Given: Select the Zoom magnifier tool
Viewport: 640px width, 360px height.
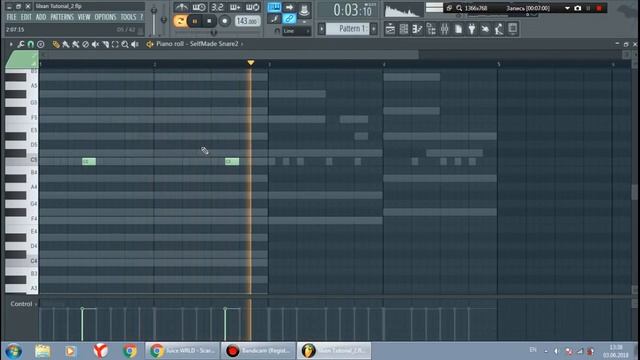Looking at the screenshot, I should tap(125, 44).
